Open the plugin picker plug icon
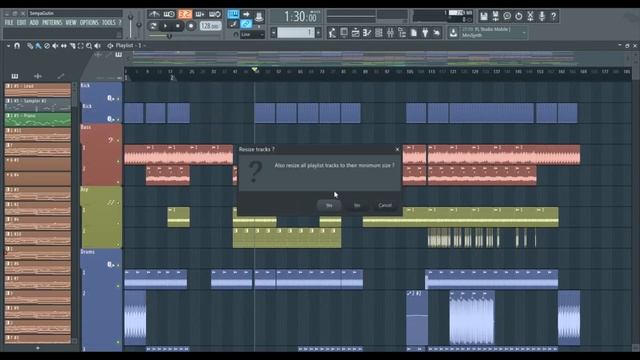 [425, 33]
